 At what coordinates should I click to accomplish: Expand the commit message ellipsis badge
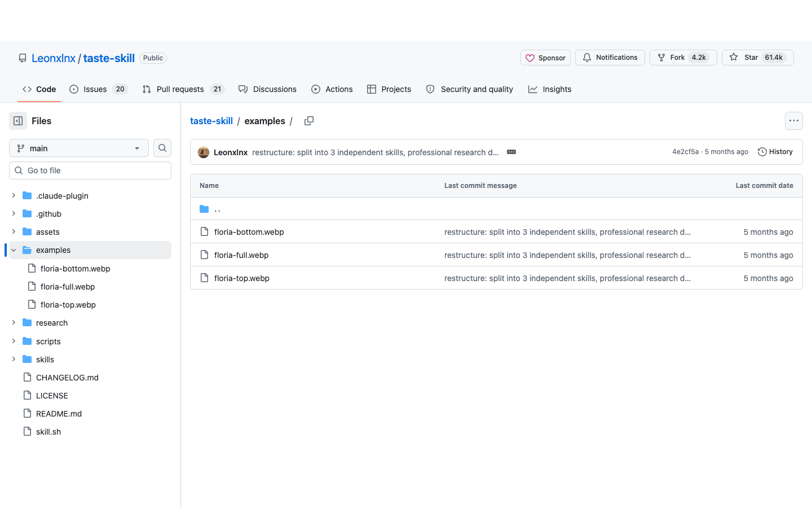511,152
